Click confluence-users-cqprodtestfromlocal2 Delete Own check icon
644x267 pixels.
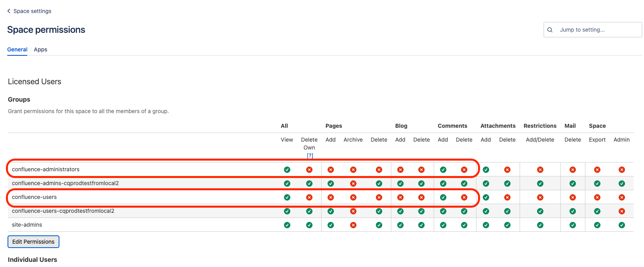(309, 211)
